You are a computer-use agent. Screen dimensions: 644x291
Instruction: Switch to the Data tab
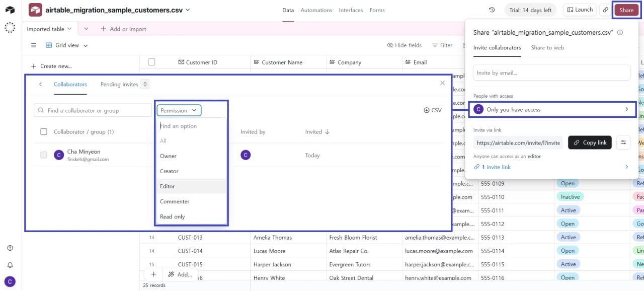pos(288,10)
